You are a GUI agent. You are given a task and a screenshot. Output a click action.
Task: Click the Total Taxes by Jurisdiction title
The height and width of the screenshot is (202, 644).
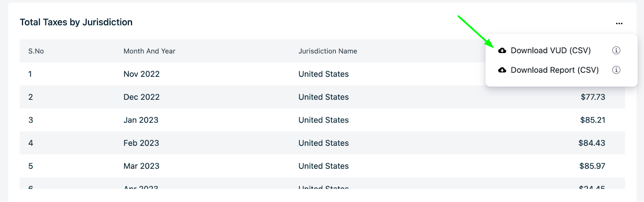click(76, 22)
